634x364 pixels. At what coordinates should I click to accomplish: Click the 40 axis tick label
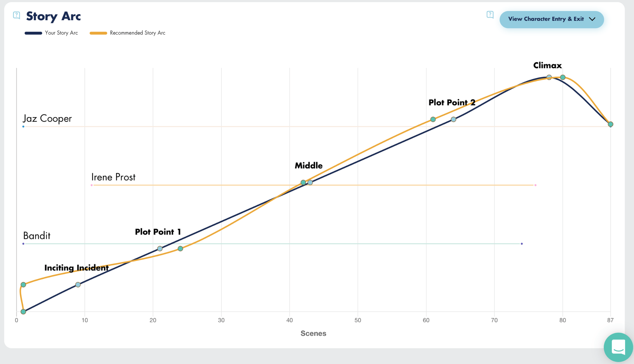[x=290, y=320]
